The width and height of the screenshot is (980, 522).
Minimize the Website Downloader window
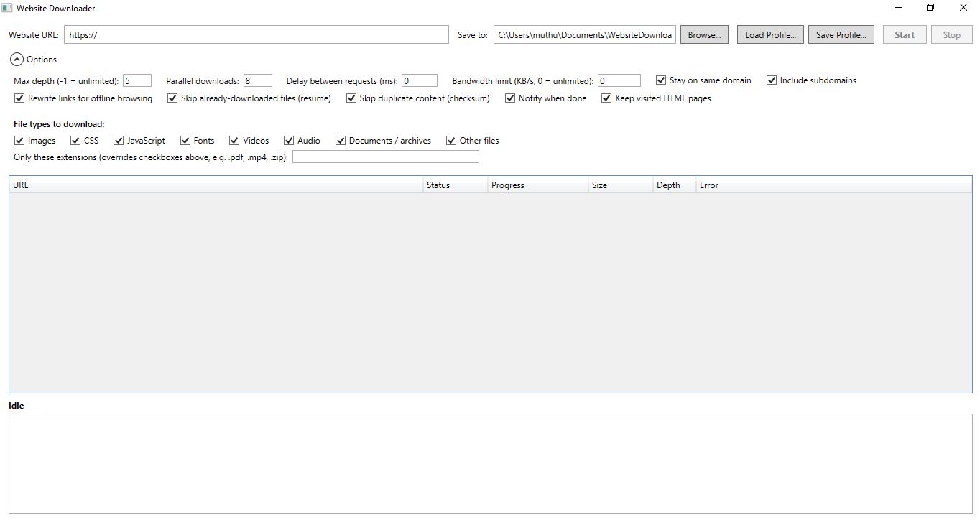point(898,8)
